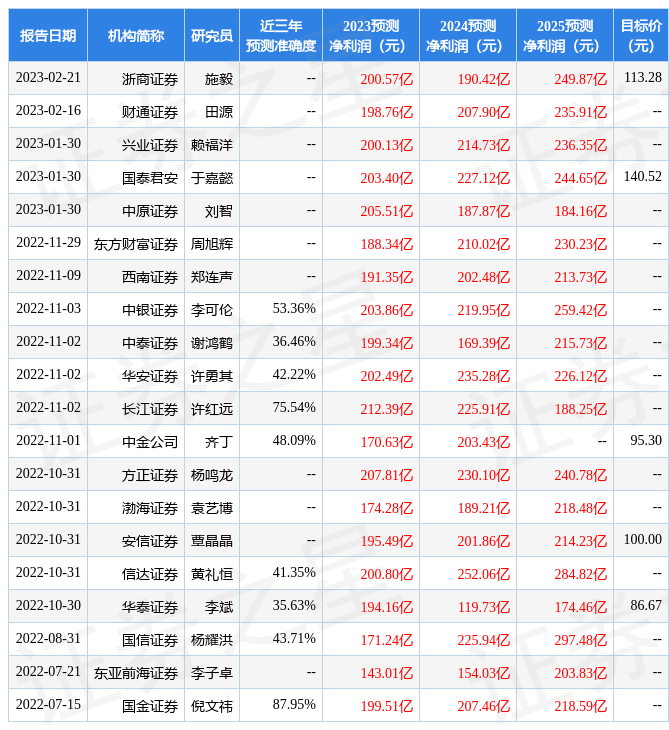669x730 pixels.
Task: Click the value 259.42亿
Action: click(x=581, y=311)
